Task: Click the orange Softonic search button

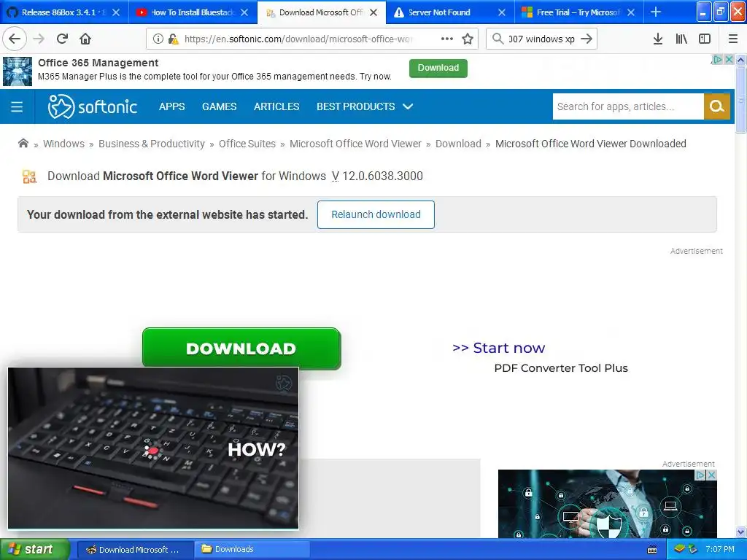Action: coord(716,106)
